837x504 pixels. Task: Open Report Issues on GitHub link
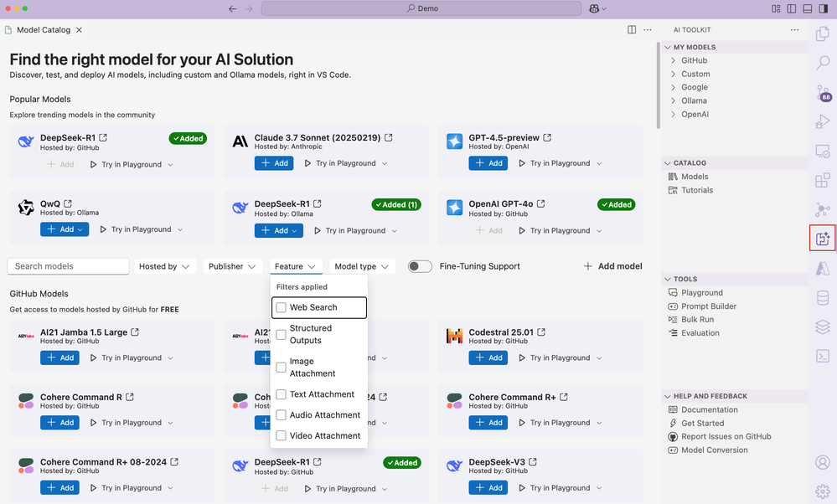click(726, 437)
